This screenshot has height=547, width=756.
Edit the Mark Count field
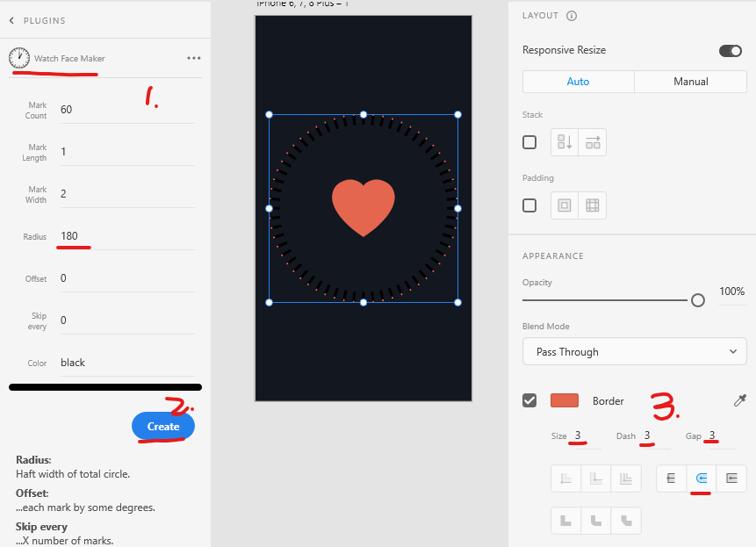pyautogui.click(x=127, y=110)
